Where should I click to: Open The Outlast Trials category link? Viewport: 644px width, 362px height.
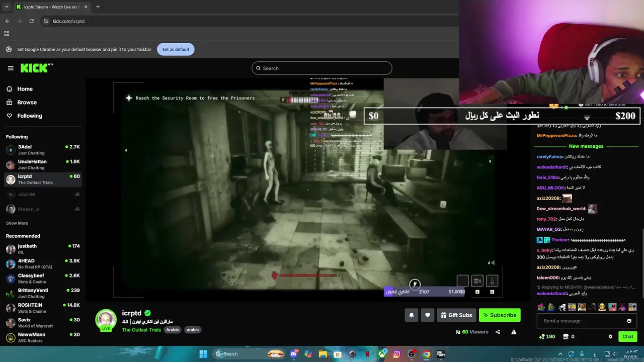point(141,330)
